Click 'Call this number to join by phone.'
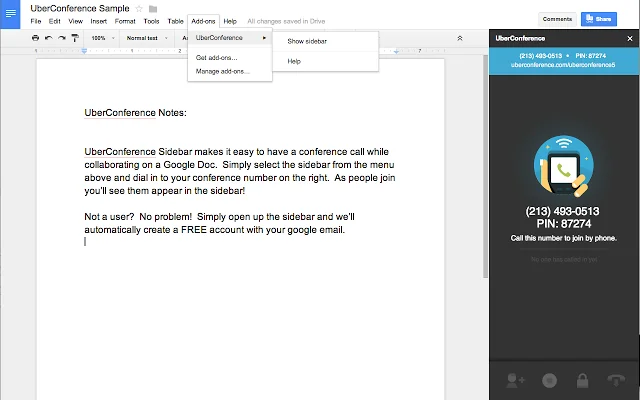Image resolution: width=640 pixels, height=400 pixels. click(x=564, y=238)
